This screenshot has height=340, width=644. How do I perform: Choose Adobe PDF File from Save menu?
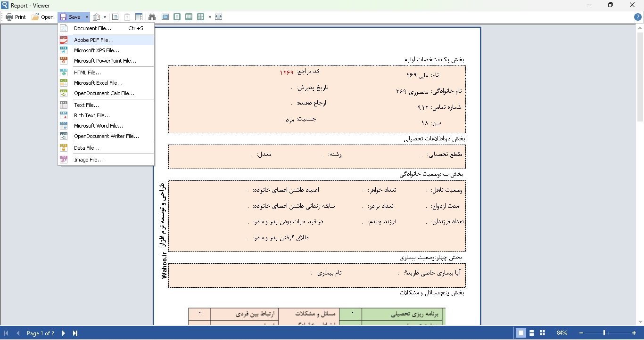click(94, 40)
